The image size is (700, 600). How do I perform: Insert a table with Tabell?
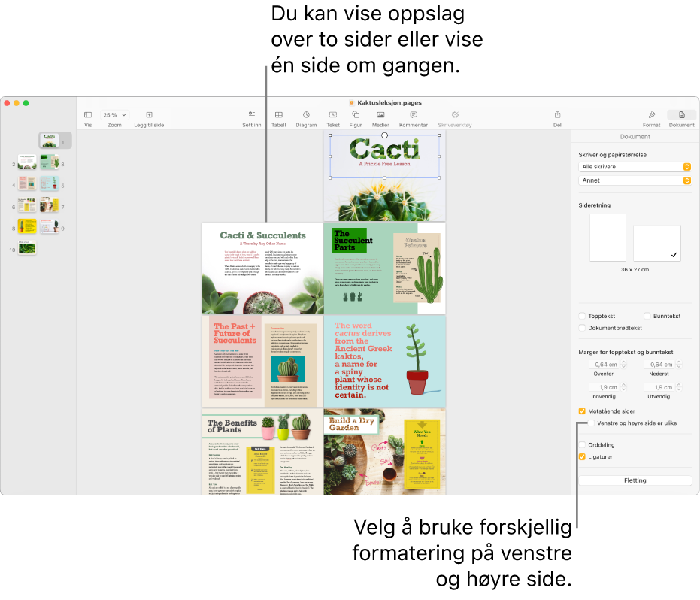point(278,115)
